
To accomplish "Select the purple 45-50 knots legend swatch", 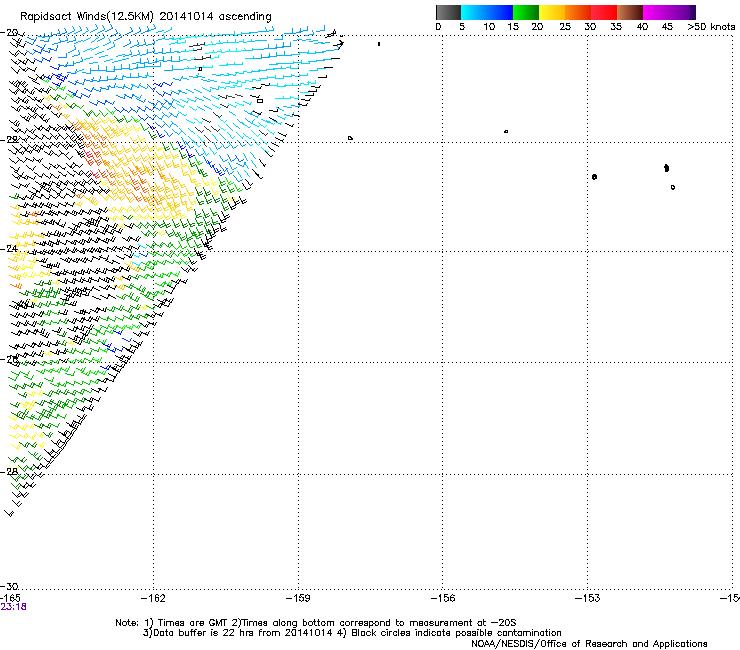I will coord(682,12).
